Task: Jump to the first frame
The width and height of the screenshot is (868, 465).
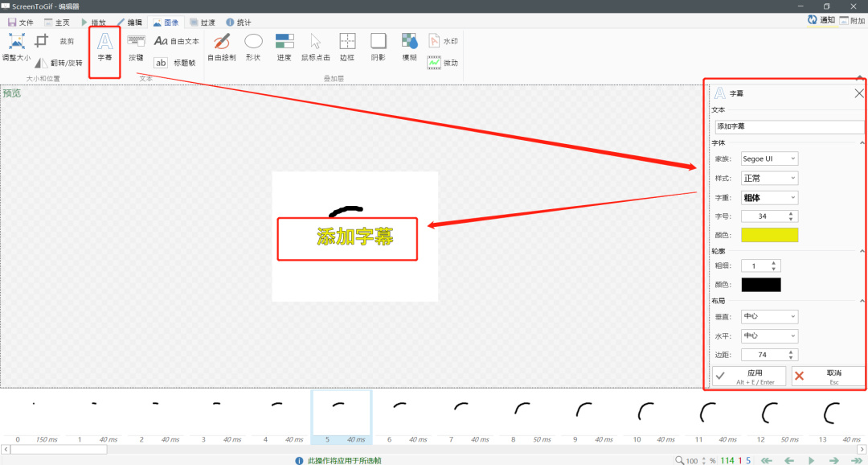Action: (767, 460)
